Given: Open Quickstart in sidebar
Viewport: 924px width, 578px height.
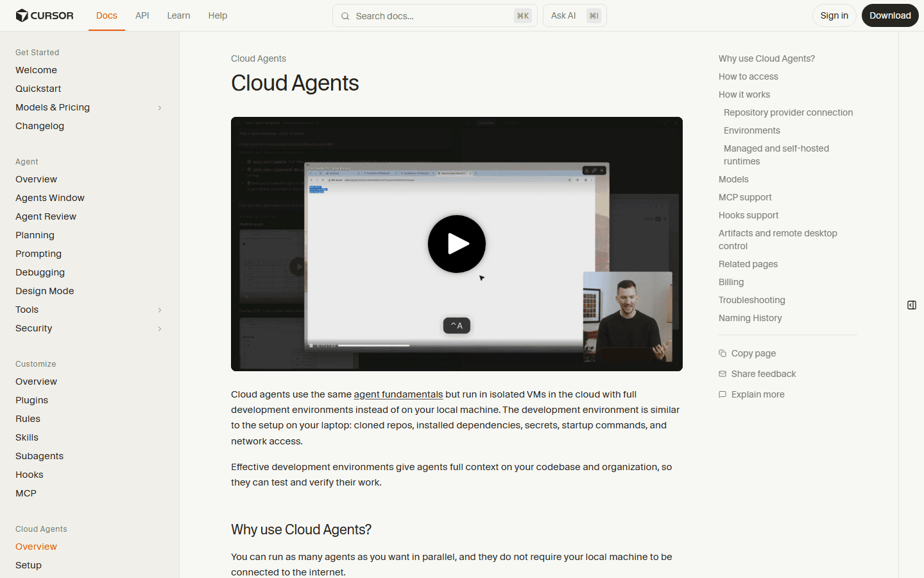Looking at the screenshot, I should pyautogui.click(x=38, y=89).
